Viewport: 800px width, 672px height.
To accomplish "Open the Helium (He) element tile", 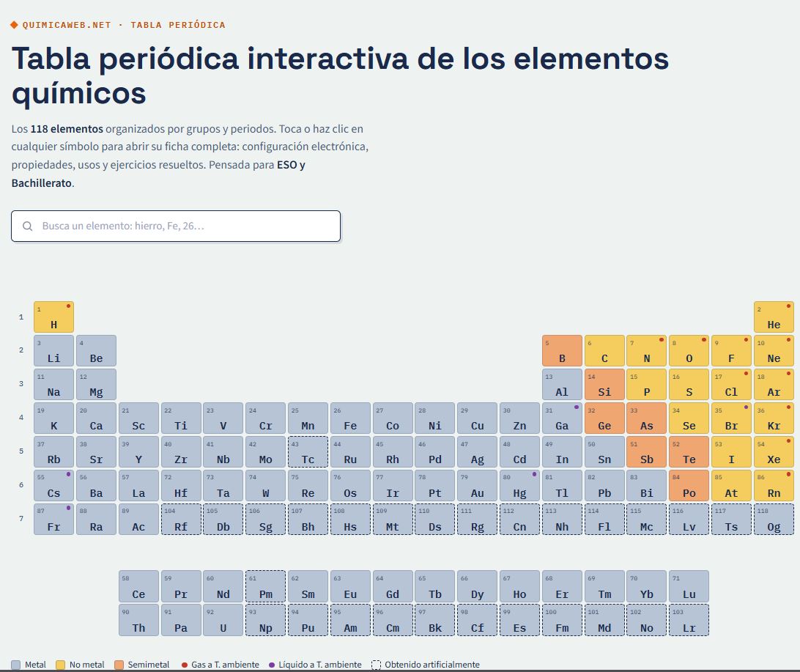I will [x=774, y=317].
